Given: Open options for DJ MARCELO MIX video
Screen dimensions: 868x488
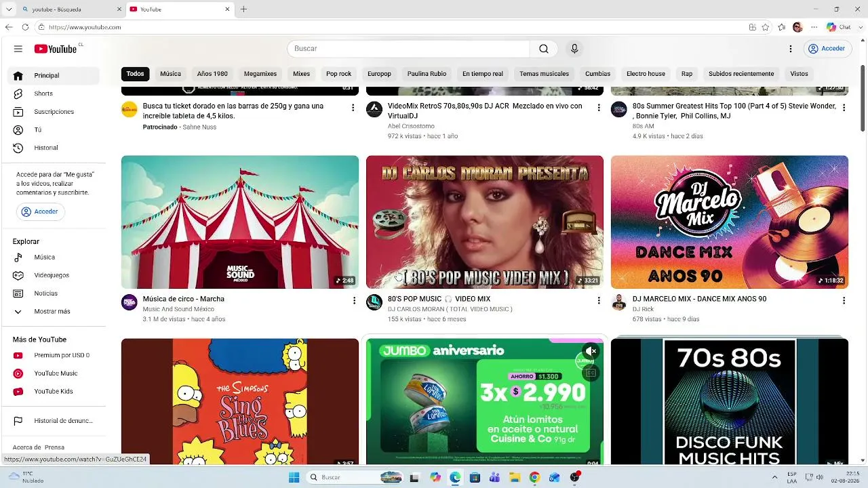Looking at the screenshot, I should pos(844,300).
